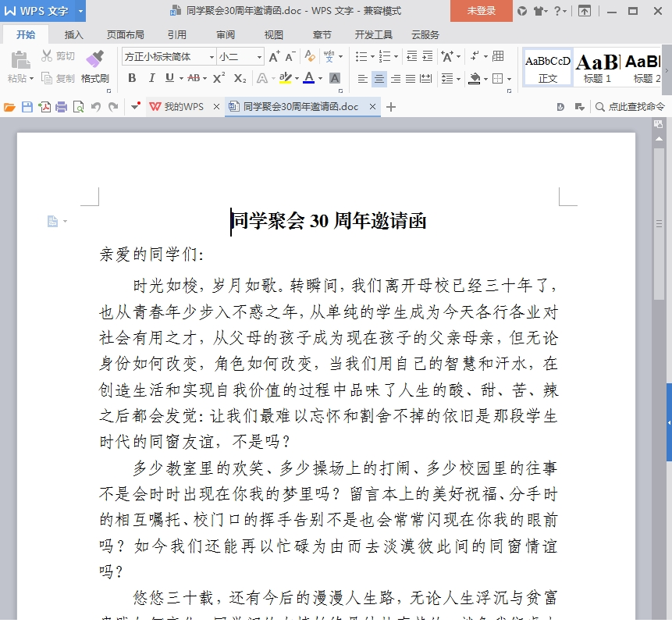672x644 pixels.
Task: Apply the 标题 1 style
Action: point(597,68)
